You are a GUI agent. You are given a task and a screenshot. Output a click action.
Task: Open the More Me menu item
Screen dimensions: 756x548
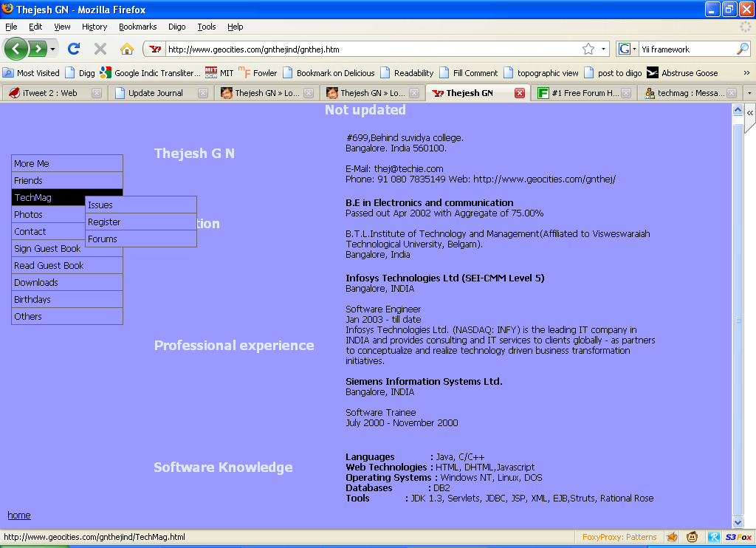[67, 163]
